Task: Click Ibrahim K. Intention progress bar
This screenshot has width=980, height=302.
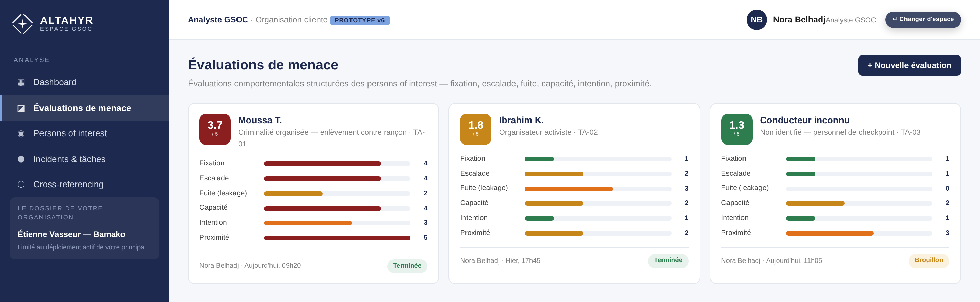Action: [598, 218]
